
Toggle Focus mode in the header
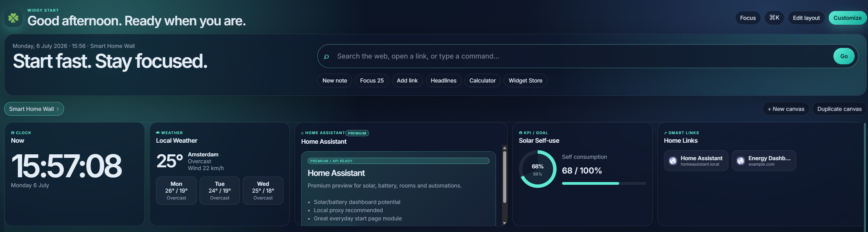pos(748,18)
